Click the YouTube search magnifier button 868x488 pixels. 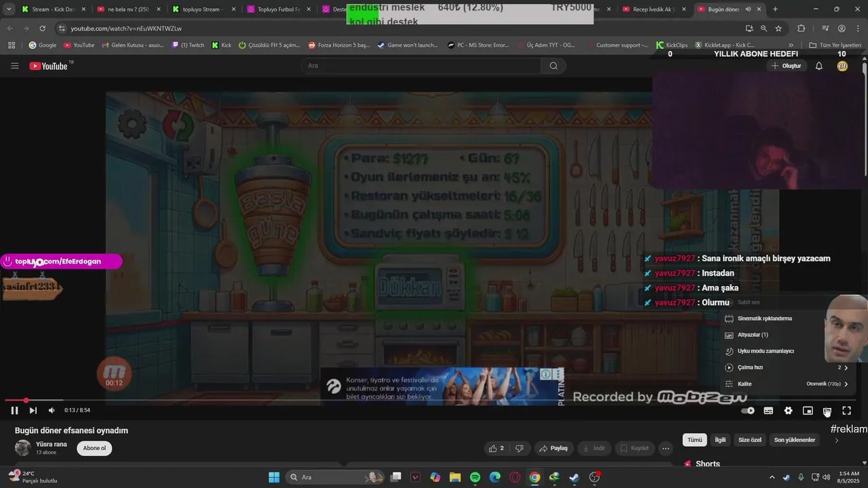point(553,66)
